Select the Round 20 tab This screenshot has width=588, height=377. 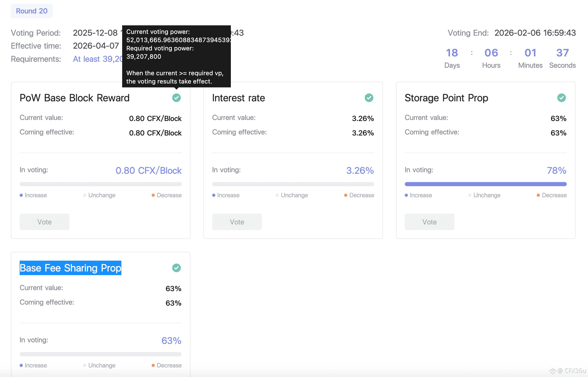tap(32, 11)
